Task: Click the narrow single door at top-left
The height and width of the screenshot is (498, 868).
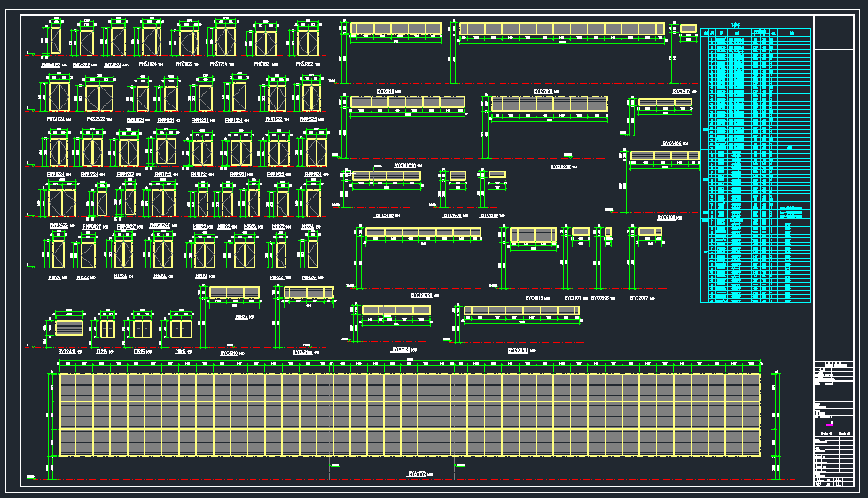Action: click(x=55, y=41)
